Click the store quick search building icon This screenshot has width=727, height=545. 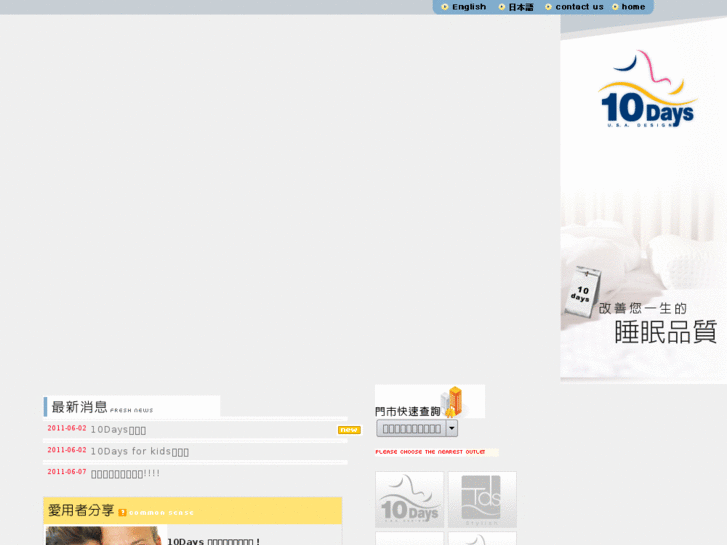coord(452,402)
